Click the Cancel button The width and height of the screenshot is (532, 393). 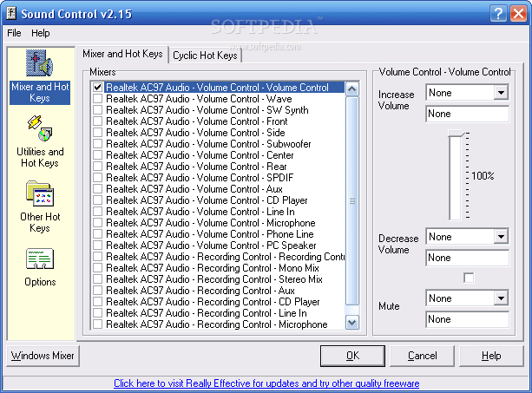(x=422, y=356)
